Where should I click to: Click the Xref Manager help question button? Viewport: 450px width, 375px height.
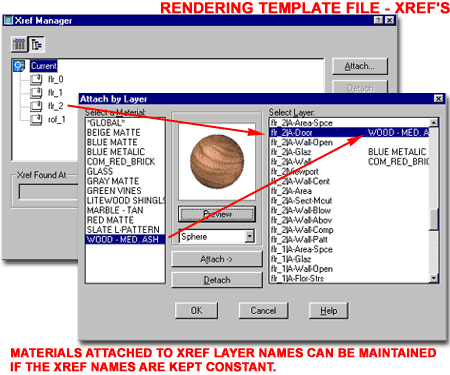[x=378, y=20]
